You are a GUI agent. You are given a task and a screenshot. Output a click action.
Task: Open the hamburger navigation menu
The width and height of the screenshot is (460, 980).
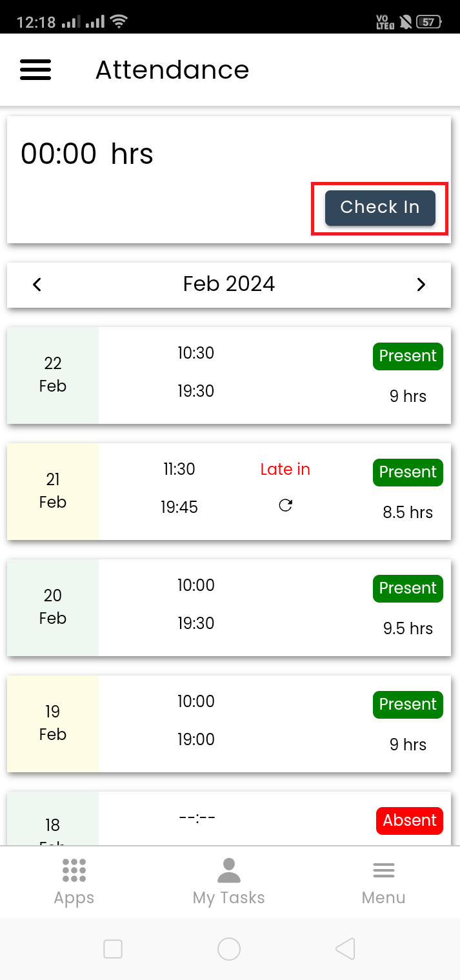click(x=35, y=70)
